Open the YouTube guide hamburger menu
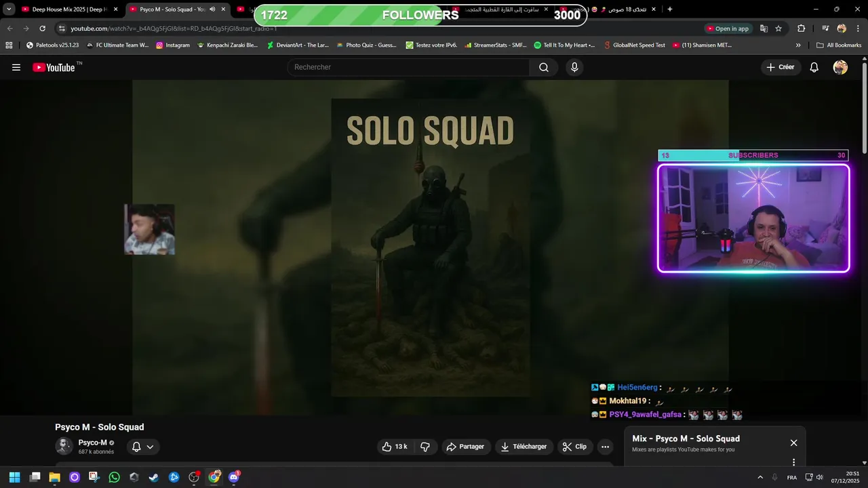 (16, 67)
